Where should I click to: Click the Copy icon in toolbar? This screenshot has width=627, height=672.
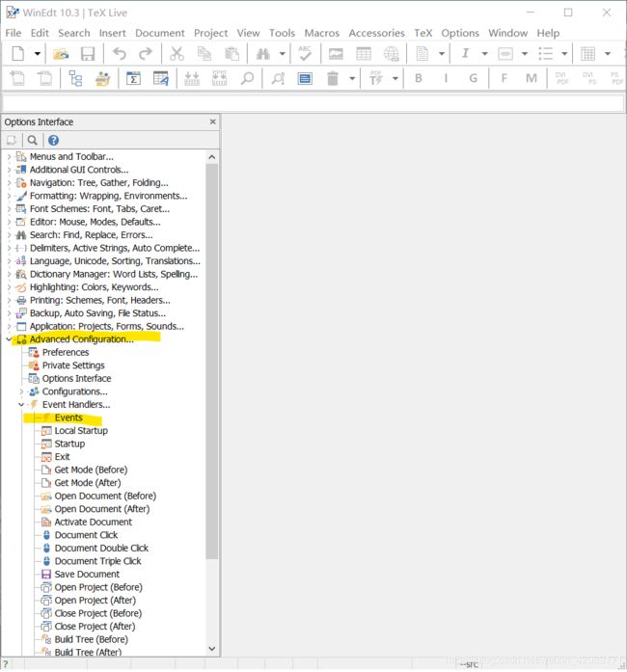pos(204,54)
